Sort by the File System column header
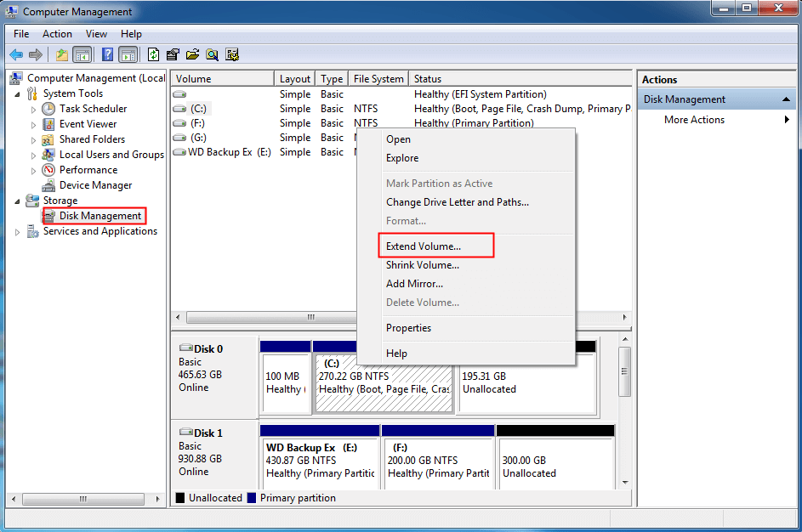 click(378, 79)
